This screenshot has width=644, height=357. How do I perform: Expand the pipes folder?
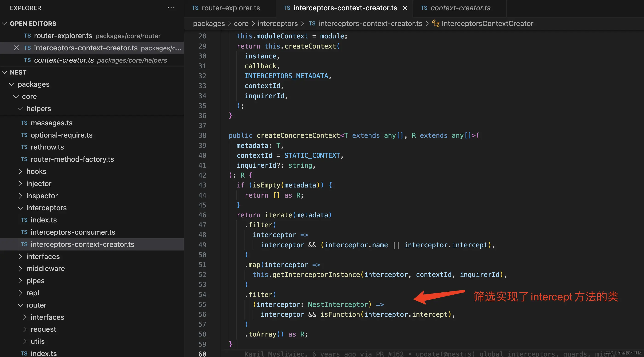coord(20,281)
